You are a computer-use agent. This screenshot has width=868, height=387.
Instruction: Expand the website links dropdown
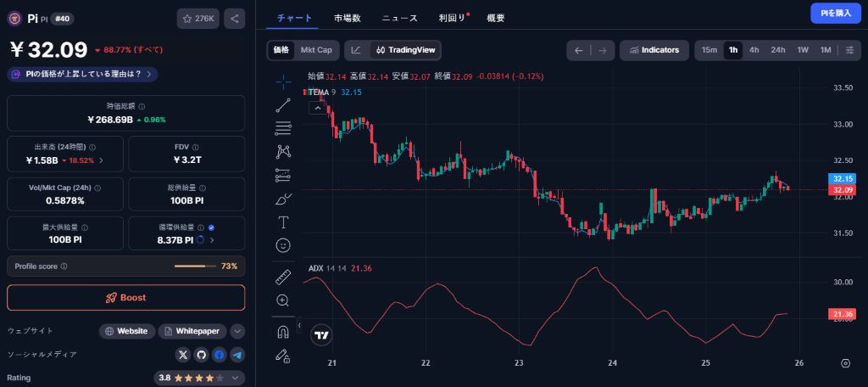click(237, 331)
